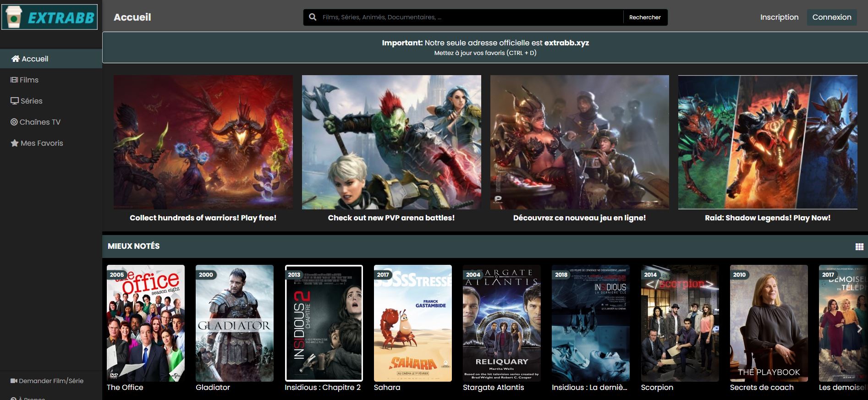Click the 2005 year badge on The Office
The width and height of the screenshot is (868, 400).
[116, 275]
